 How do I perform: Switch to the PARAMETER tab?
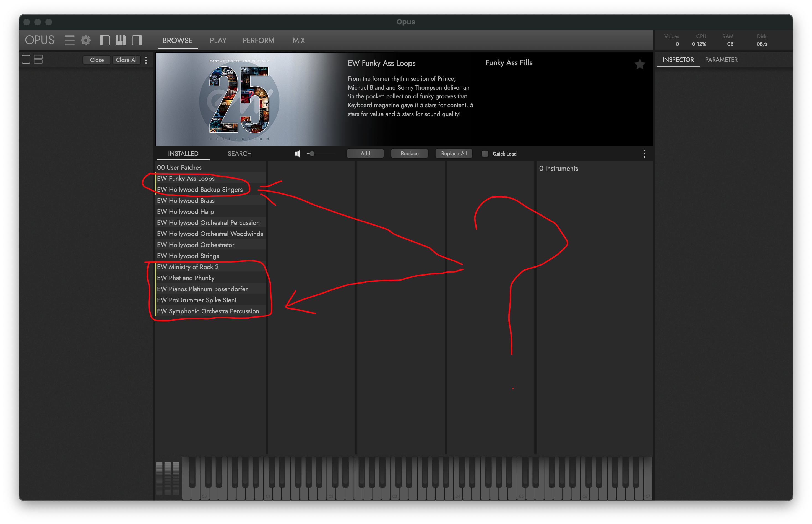[721, 60]
